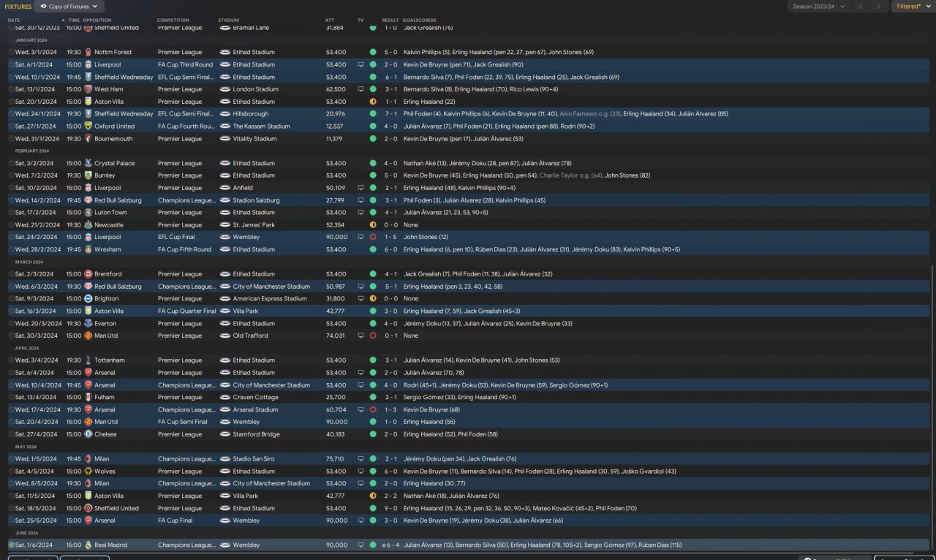Click the Brighton club badge
Screen dimensions: 936x560
pyautogui.click(x=88, y=298)
